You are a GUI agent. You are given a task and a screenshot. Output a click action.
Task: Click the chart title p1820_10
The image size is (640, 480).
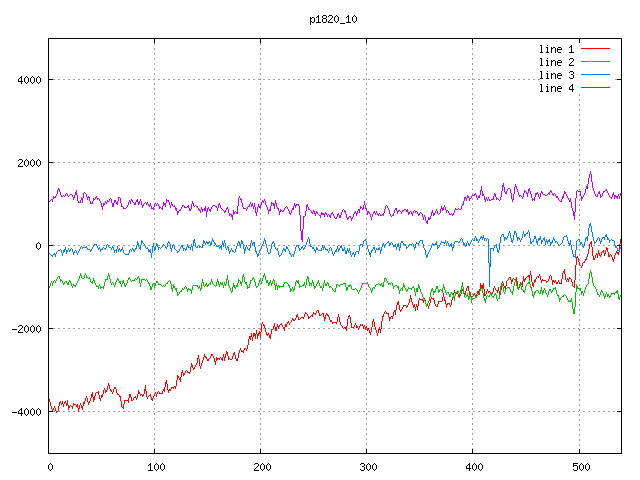point(335,19)
